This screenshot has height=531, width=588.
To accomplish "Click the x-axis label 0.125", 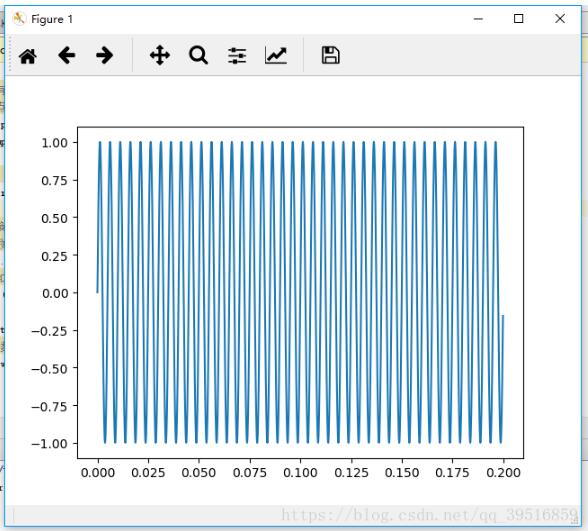I will pyautogui.click(x=351, y=472).
